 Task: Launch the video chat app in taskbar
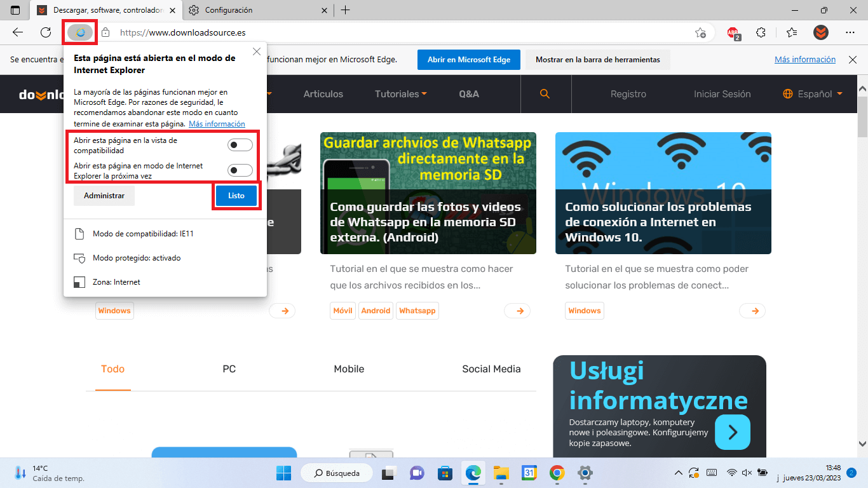(x=417, y=473)
